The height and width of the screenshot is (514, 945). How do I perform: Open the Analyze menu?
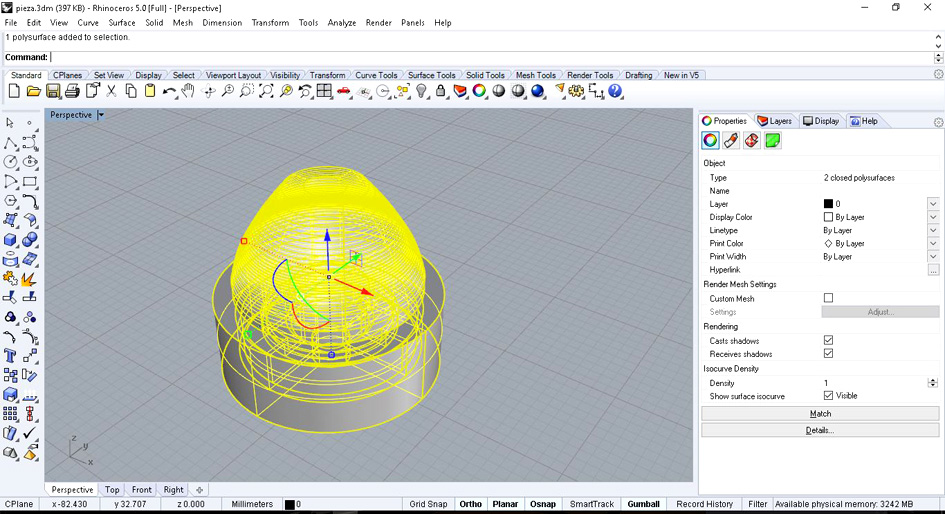click(342, 22)
